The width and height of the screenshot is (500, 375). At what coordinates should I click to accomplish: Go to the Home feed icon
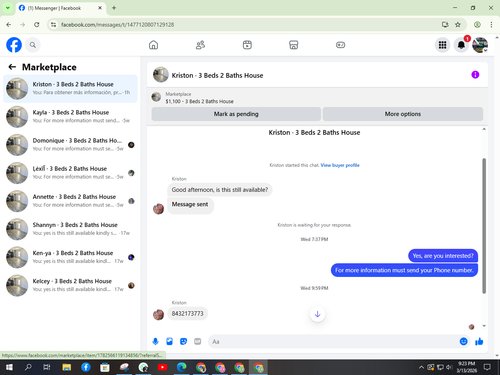(153, 45)
